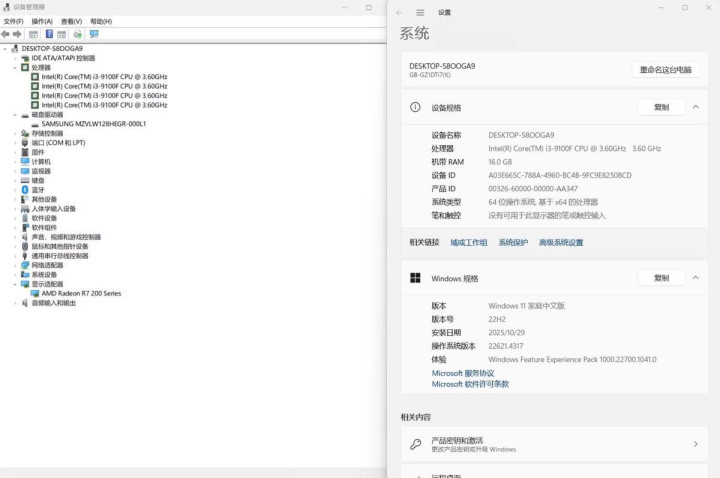Open the 系统保护 link
720x478 pixels.
click(513, 242)
